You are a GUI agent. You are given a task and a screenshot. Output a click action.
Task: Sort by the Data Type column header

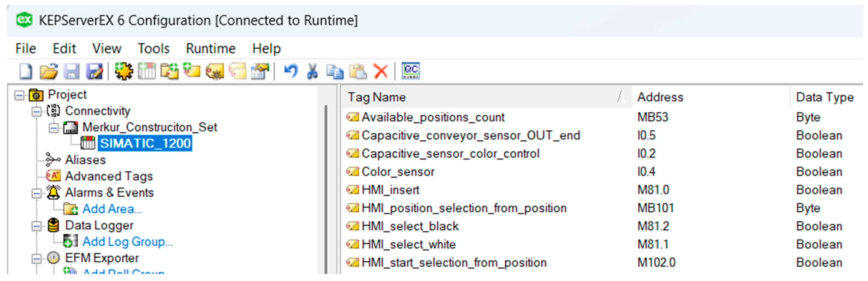pos(827,97)
